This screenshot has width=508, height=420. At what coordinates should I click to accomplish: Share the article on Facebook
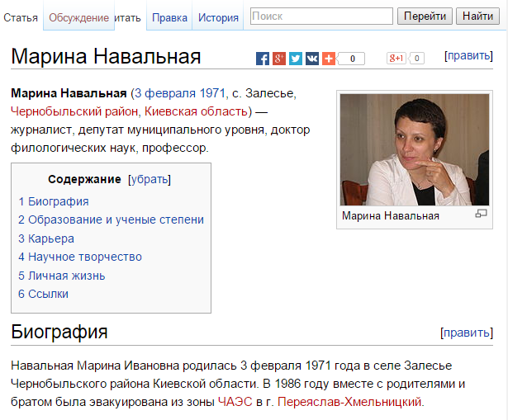click(263, 59)
